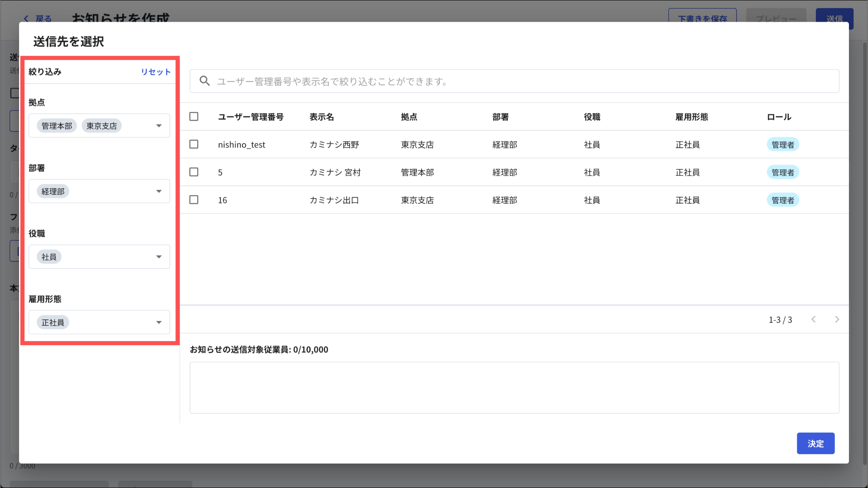Expand the 雇用形態 dropdown arrow
The image size is (868, 488).
(159, 322)
